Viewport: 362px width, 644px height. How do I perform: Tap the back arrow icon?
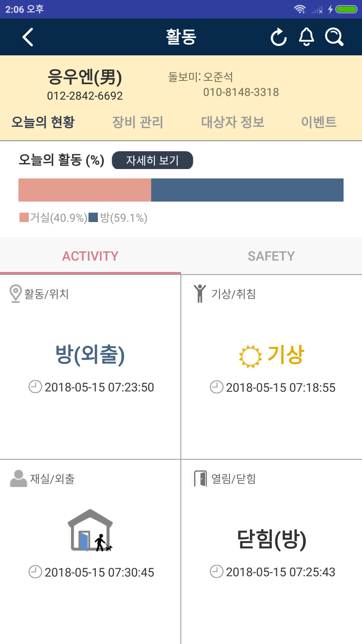(28, 37)
